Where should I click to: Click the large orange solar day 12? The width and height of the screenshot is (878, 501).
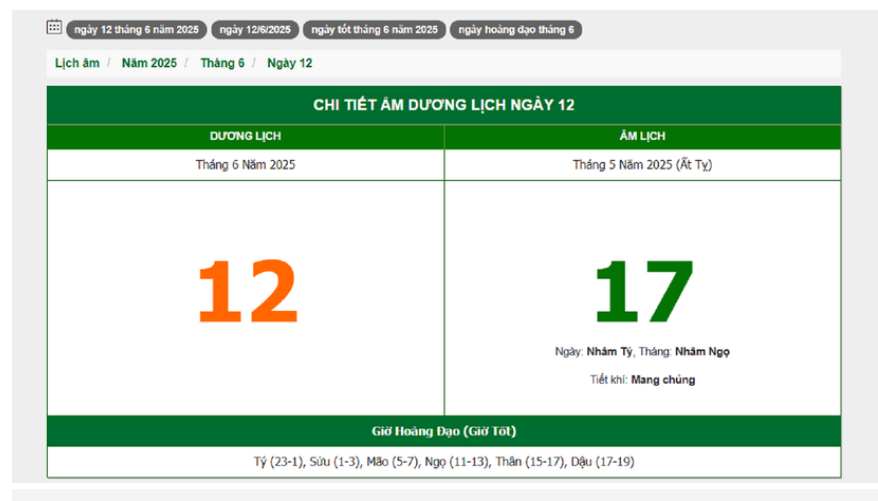246,291
